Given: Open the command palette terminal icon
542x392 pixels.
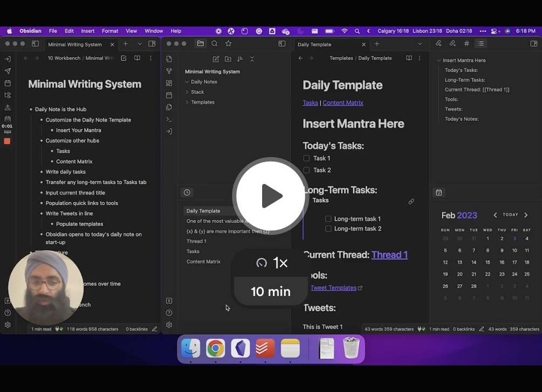Looking at the screenshot, I should click(x=169, y=119).
